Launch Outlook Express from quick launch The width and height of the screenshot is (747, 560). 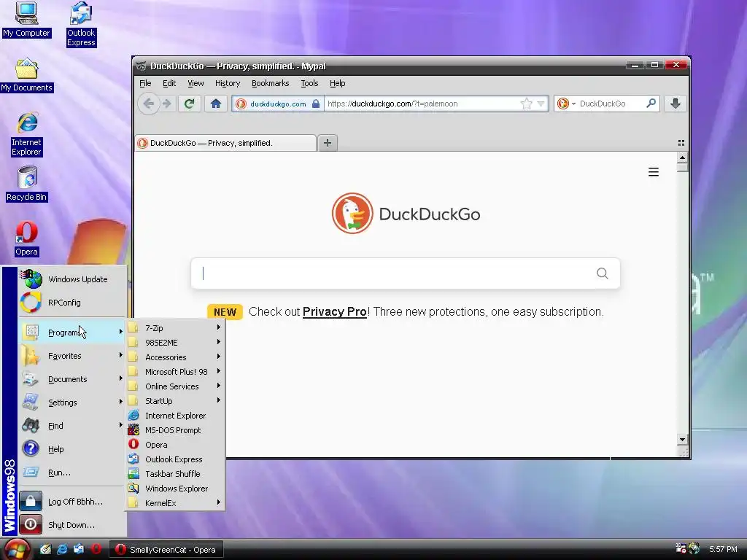coord(79,549)
